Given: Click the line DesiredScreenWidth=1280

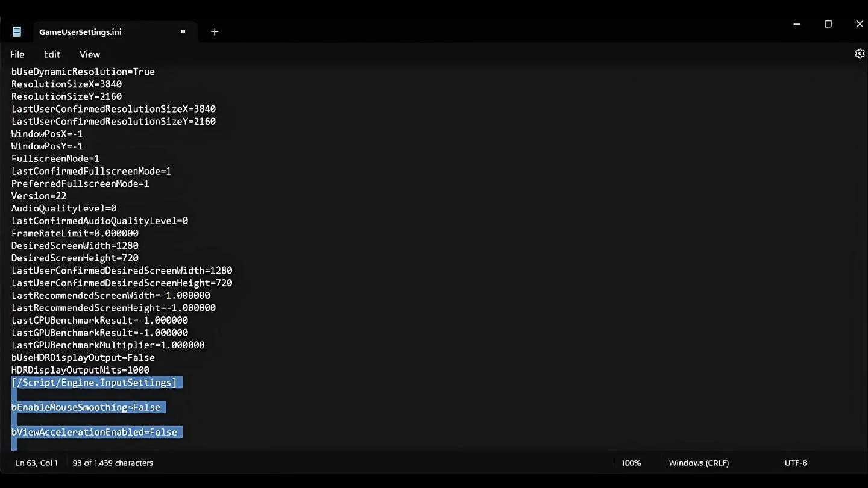Looking at the screenshot, I should tap(75, 246).
